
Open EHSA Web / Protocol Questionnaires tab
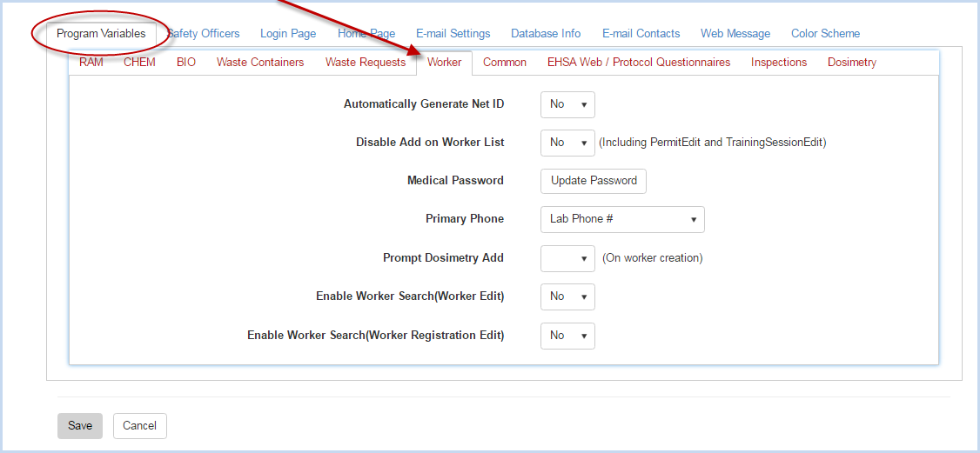point(639,63)
